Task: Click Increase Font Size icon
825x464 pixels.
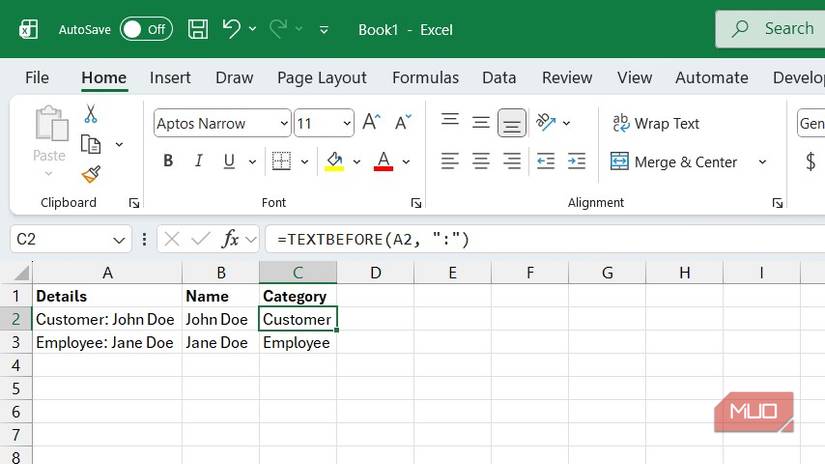Action: [371, 122]
